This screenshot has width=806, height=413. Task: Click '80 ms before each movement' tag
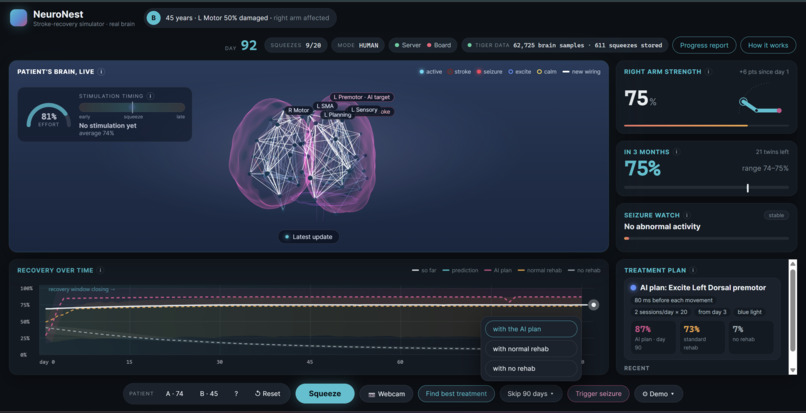coord(673,300)
